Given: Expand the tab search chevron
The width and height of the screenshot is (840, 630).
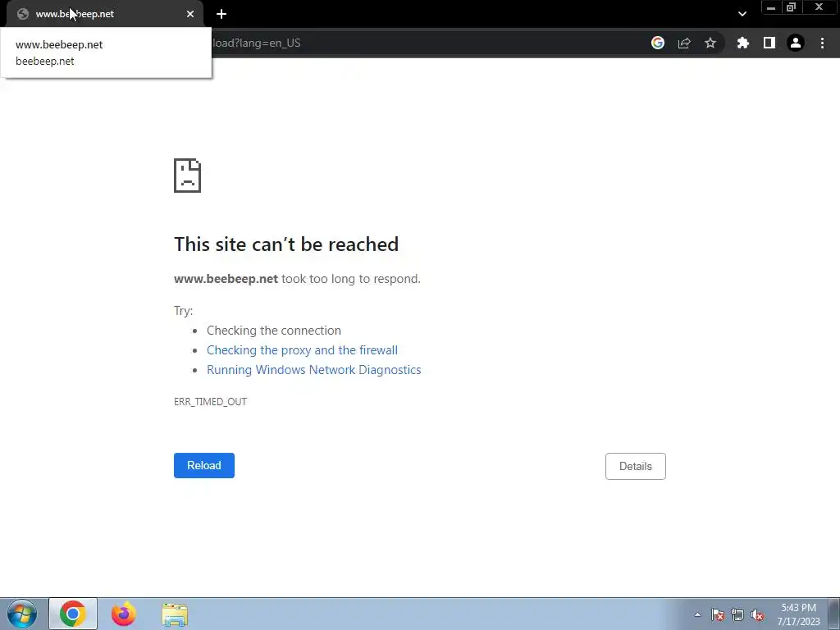Looking at the screenshot, I should tap(742, 14).
